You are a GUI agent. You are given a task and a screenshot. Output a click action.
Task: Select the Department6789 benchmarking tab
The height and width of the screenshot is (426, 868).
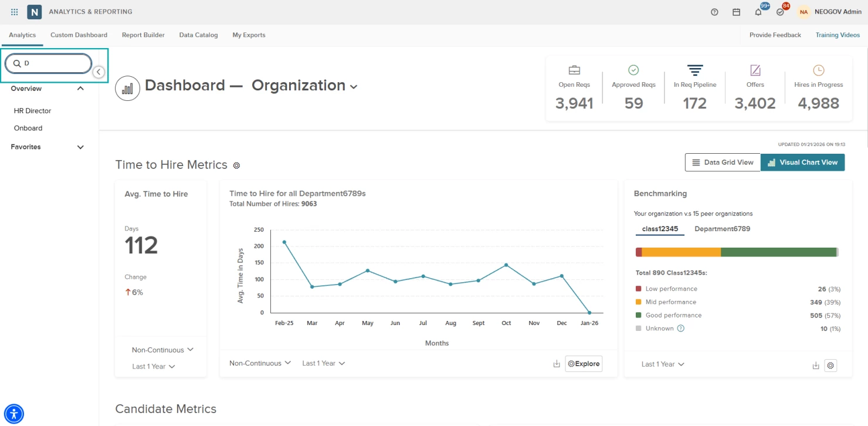coord(722,229)
